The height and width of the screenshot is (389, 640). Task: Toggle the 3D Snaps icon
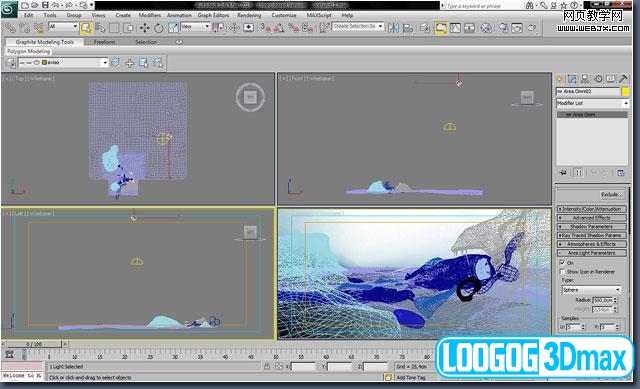265,28
